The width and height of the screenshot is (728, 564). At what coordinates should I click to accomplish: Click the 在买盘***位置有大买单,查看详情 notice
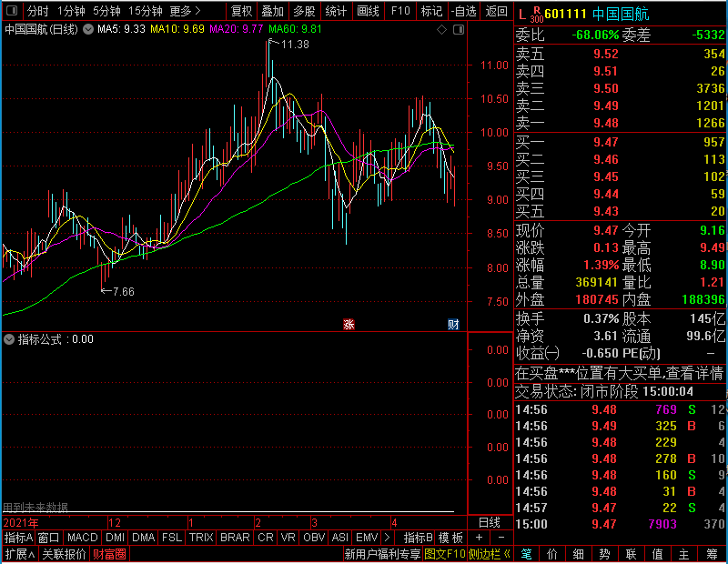(620, 373)
